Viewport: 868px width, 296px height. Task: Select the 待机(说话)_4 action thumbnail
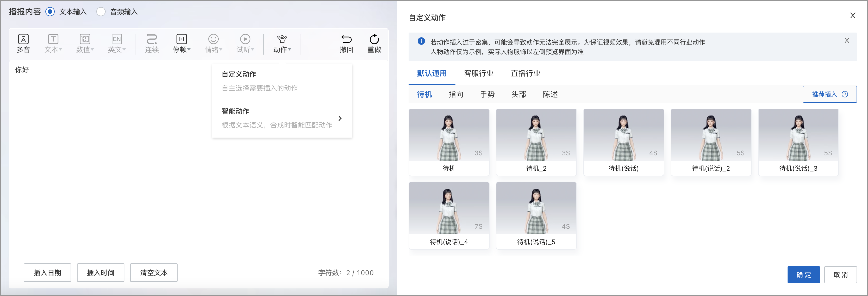(449, 215)
